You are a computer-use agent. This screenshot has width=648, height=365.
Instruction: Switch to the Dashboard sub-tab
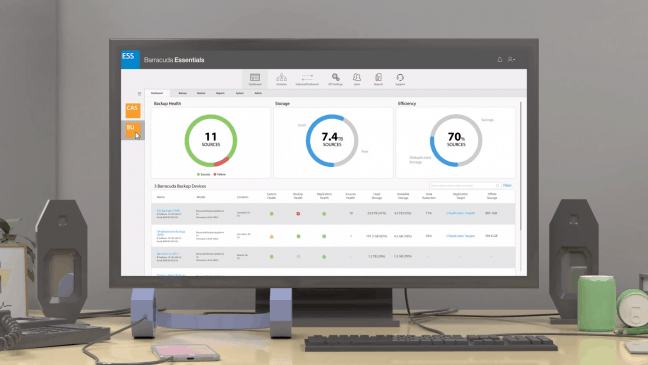coord(157,93)
